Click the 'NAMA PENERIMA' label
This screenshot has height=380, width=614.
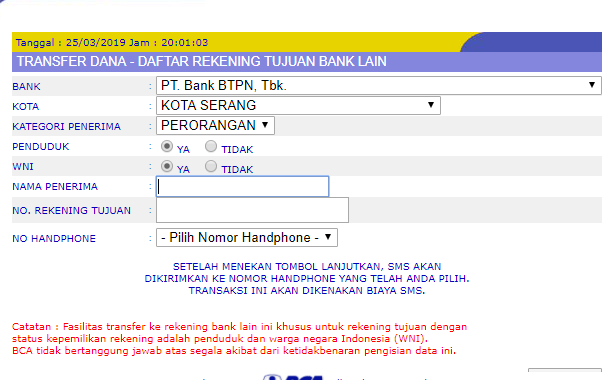coord(55,186)
